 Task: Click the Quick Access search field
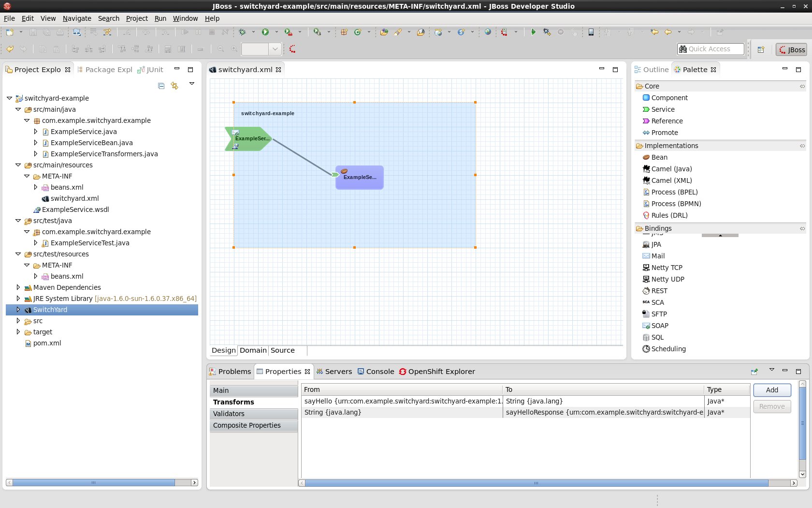(710, 49)
